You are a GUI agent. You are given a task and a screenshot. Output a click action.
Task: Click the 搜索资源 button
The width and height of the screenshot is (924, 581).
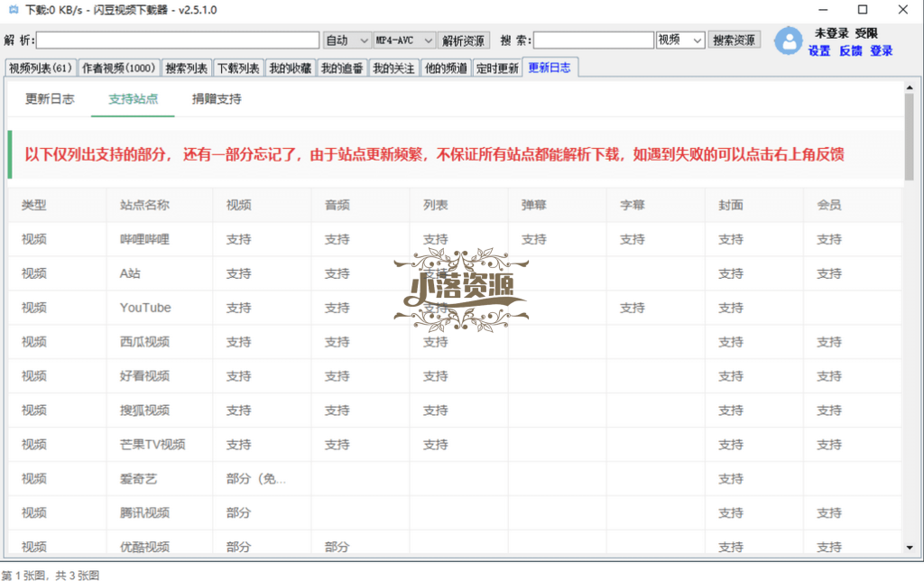[x=734, y=40]
